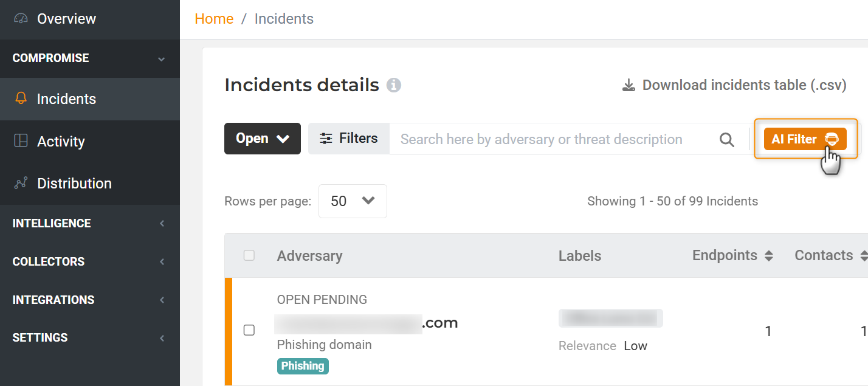Click the Incidents bell icon
The width and height of the screenshot is (868, 386).
(x=21, y=98)
